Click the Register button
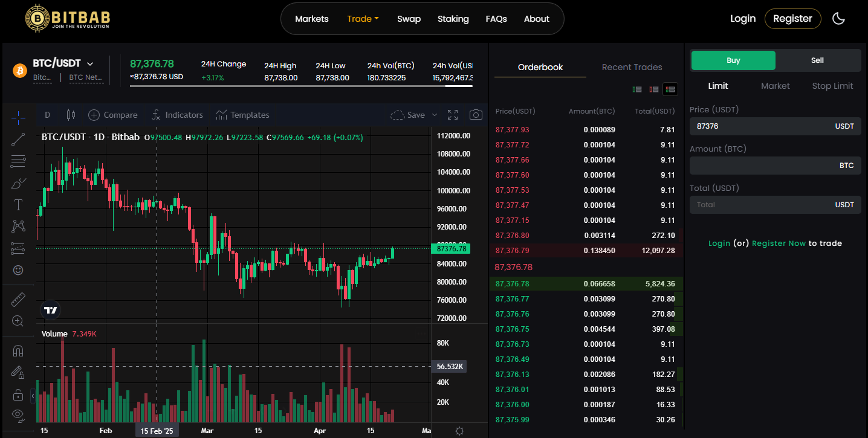 tap(792, 19)
